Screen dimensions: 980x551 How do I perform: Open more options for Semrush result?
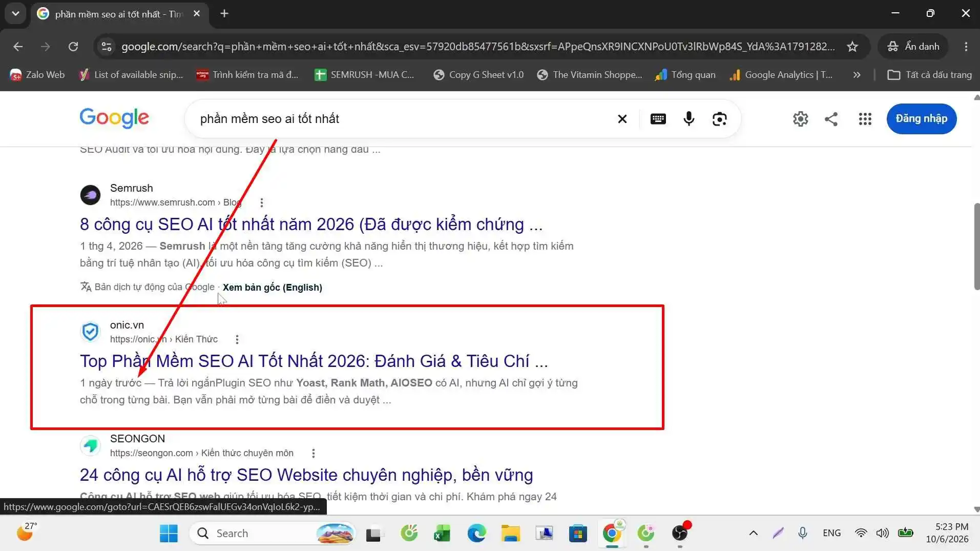(x=262, y=202)
